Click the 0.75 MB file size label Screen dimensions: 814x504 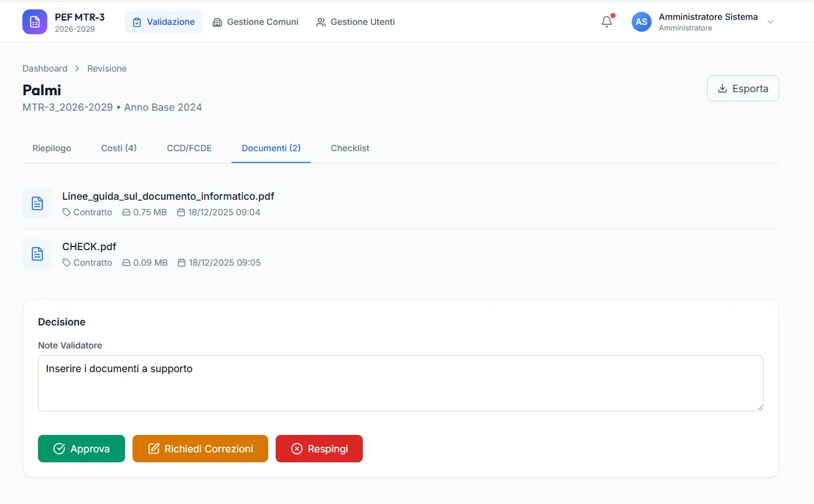tap(144, 212)
